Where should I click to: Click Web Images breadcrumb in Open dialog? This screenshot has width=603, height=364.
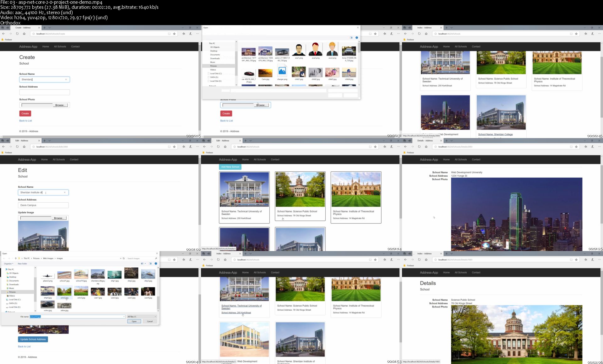(48, 258)
